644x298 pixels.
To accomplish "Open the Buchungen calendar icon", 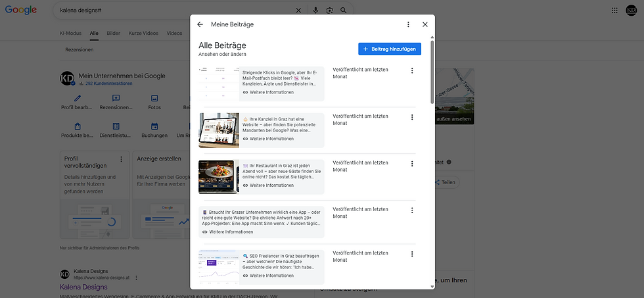I will click(154, 126).
